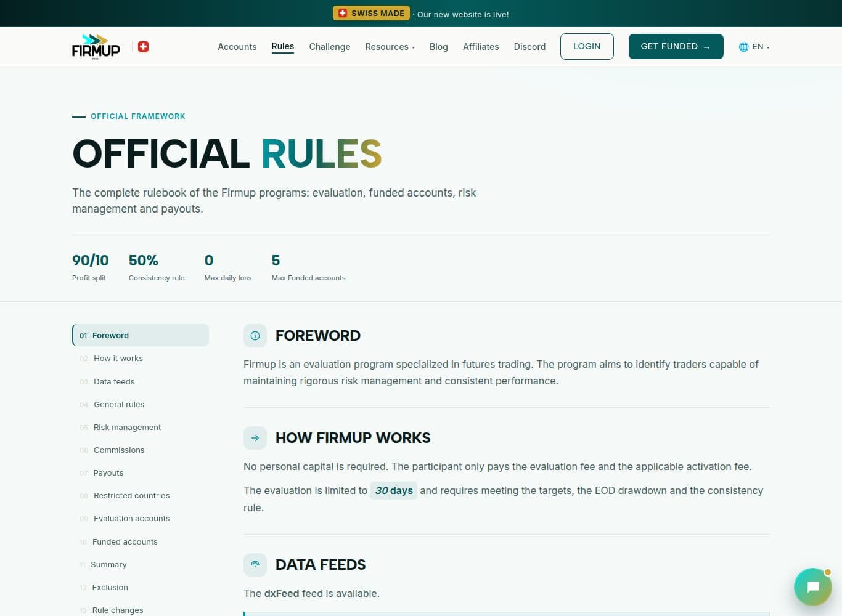Jump to Funded accounts section
The width and height of the screenshot is (842, 616).
(x=141, y=541)
